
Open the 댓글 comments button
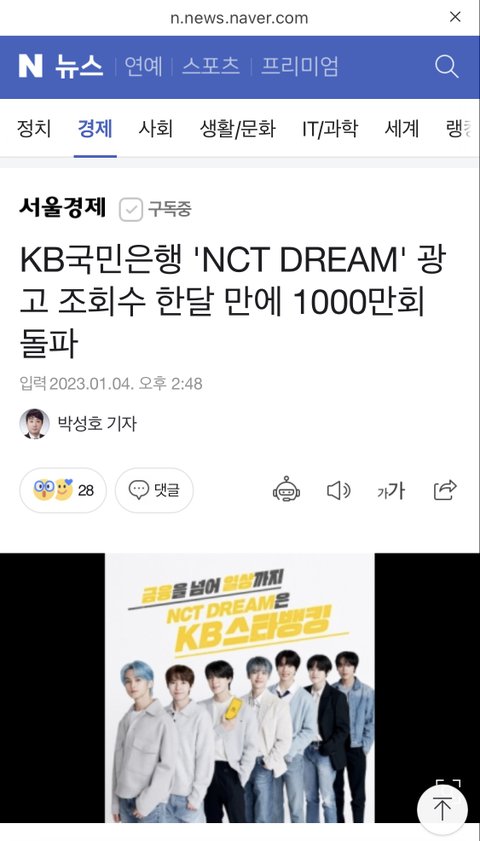coord(154,490)
